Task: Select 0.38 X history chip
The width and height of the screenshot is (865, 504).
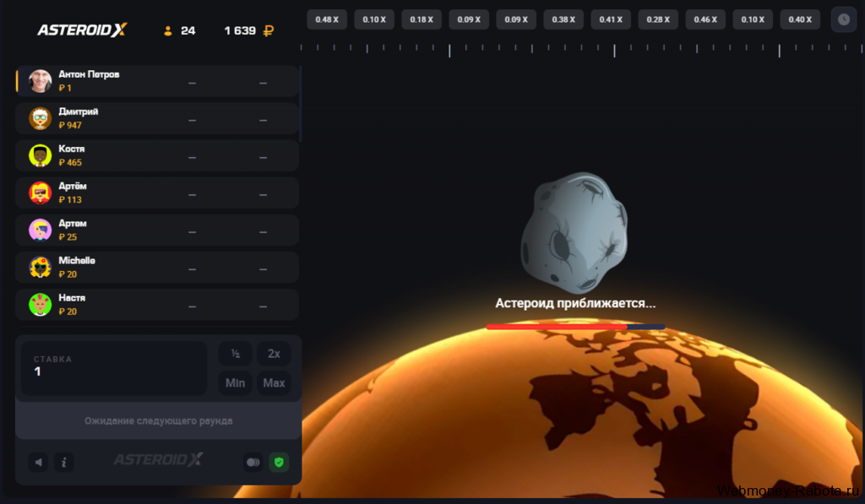Action: click(563, 20)
